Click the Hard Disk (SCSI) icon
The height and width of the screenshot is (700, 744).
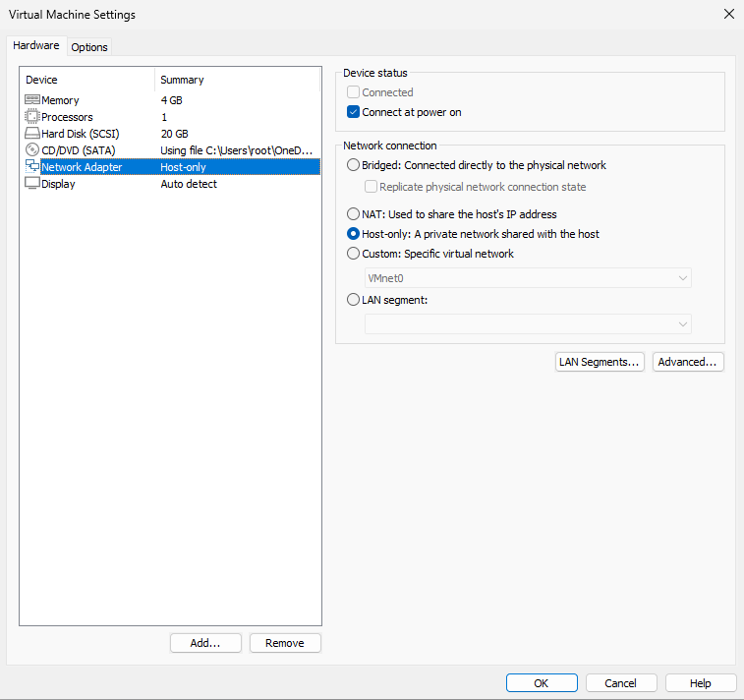coord(31,134)
